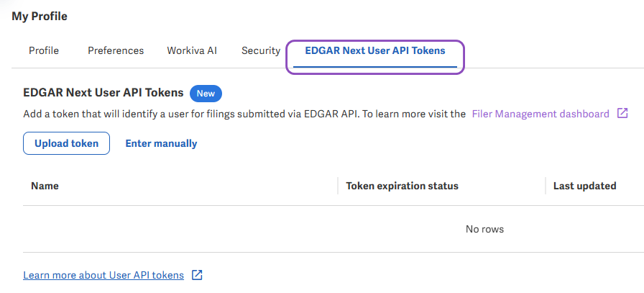Click external link icon beside Learn more link
This screenshot has height=293, width=644.
pos(198,275)
